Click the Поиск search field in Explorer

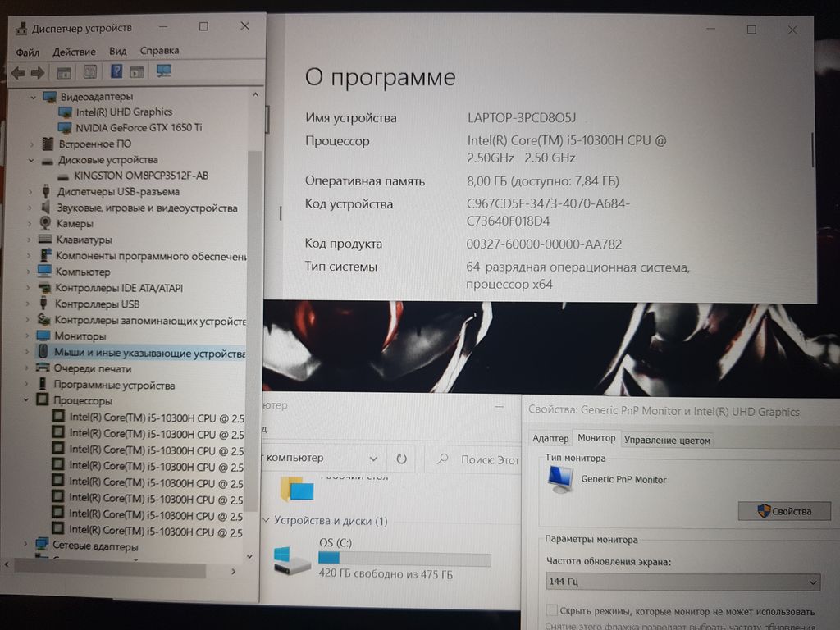click(488, 460)
